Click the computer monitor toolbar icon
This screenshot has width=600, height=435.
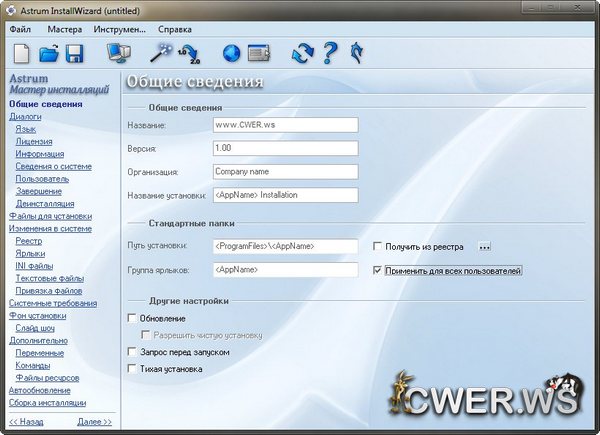tap(118, 53)
